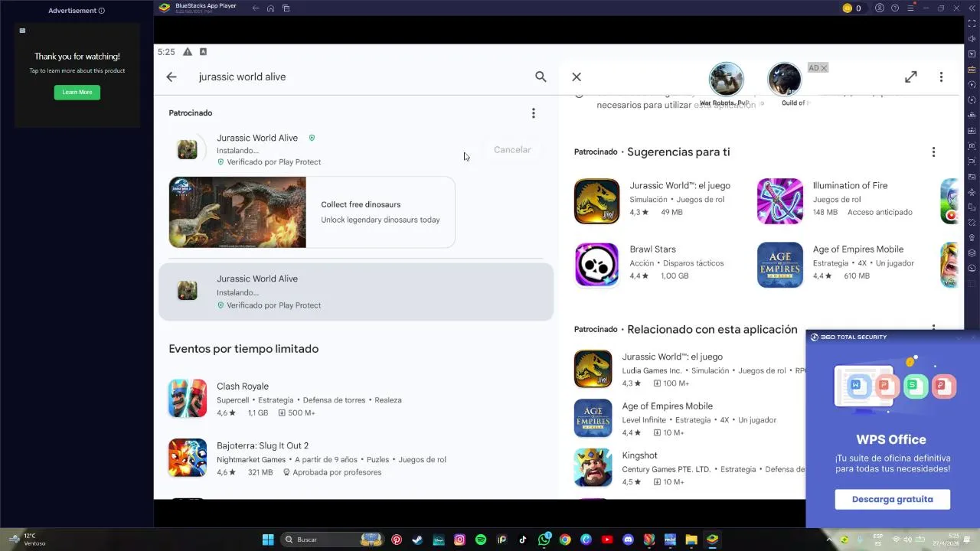
Task: Open Jurassic World: el juego in related apps
Action: pyautogui.click(x=593, y=369)
